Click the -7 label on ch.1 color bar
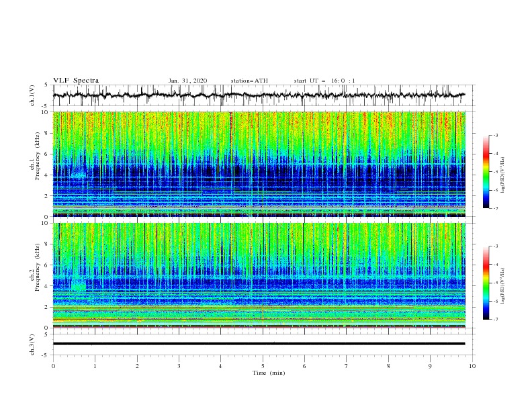 pos(495,209)
